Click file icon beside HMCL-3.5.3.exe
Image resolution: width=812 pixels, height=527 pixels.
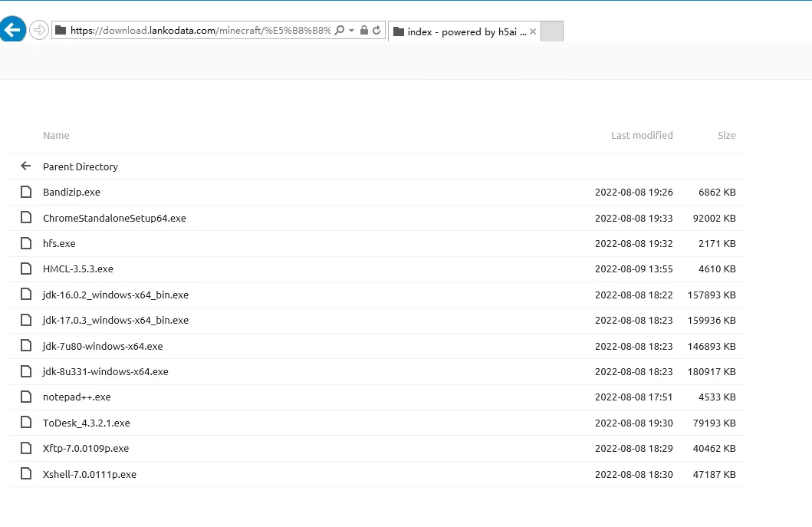(26, 268)
